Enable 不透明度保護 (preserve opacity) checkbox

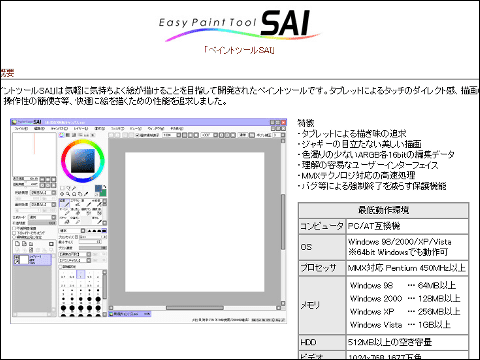[14, 228]
